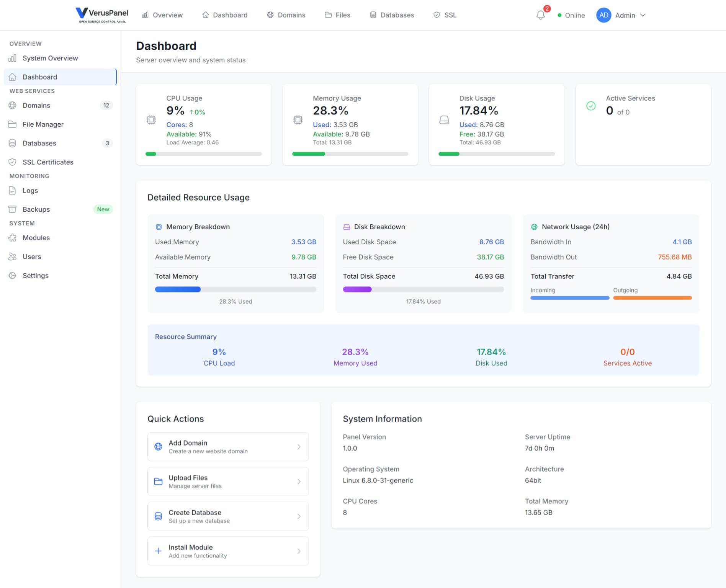The width and height of the screenshot is (726, 588).
Task: Click the Backups icon in sidebar
Action: [x=13, y=209]
